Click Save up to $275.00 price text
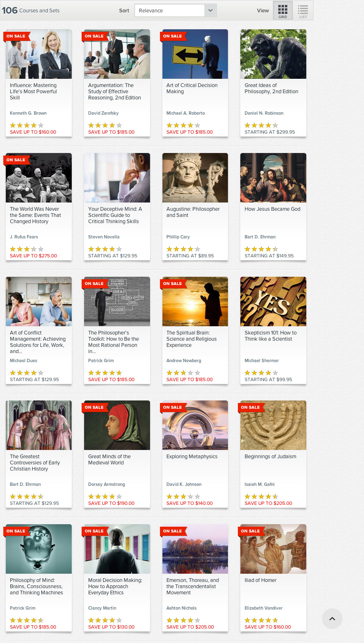The image size is (364, 643). pyautogui.click(x=33, y=256)
